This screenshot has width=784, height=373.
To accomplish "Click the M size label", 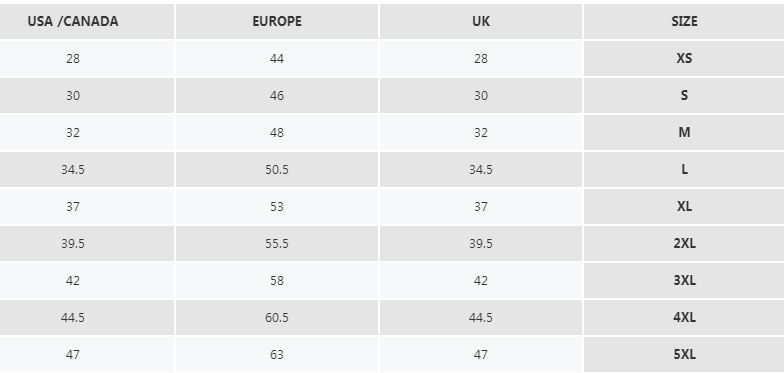I will tap(684, 132).
